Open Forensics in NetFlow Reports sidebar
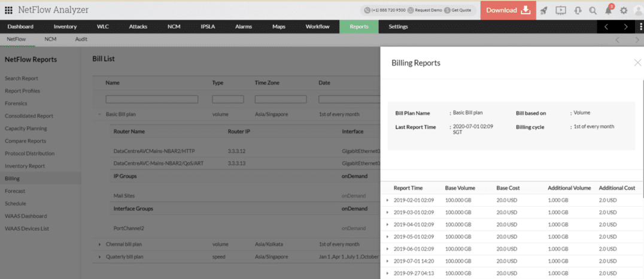 click(17, 103)
